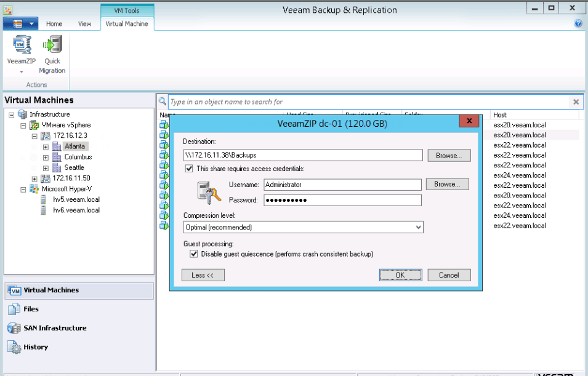Click the Password field
Viewport: 588px width, 376px height.
[342, 200]
